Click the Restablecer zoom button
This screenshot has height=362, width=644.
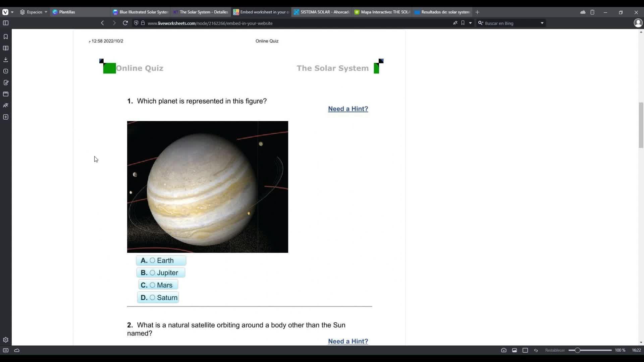point(555,350)
